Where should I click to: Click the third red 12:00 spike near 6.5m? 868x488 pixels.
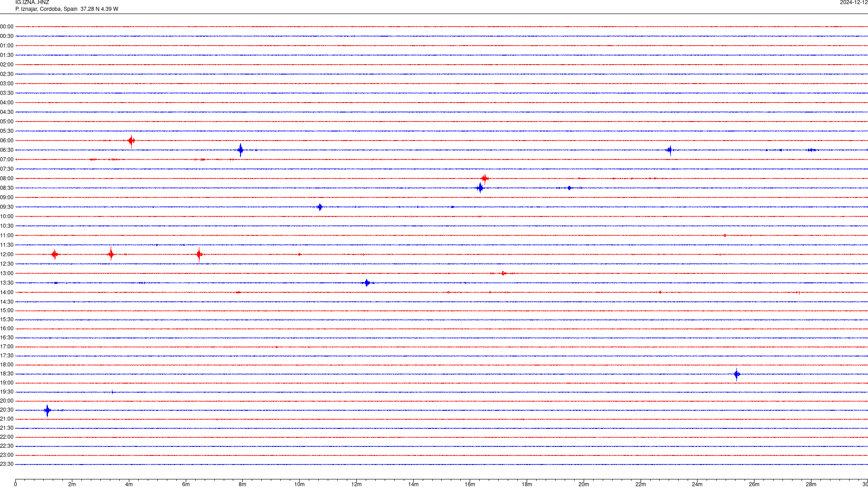[x=199, y=255]
